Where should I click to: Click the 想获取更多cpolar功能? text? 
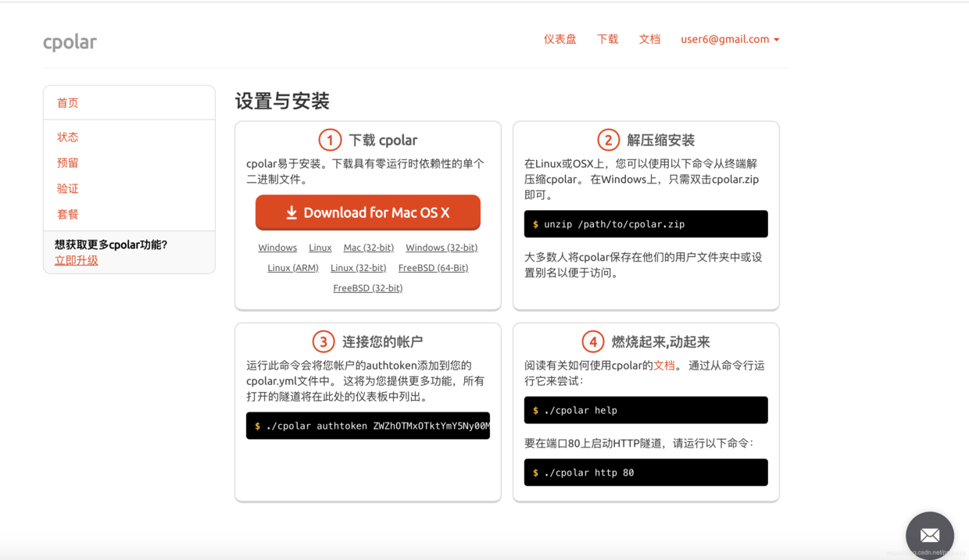111,244
